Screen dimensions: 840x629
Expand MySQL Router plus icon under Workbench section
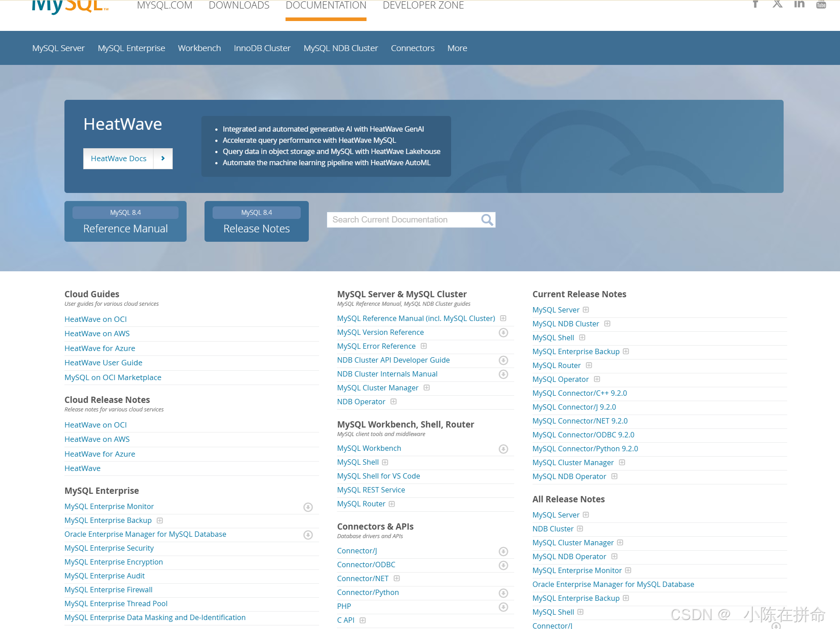point(392,504)
